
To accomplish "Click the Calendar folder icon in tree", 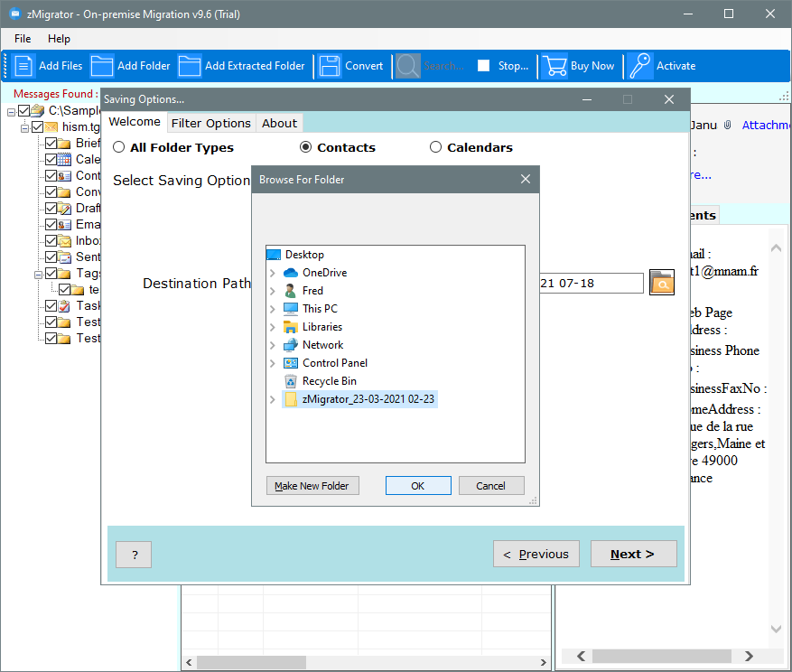I will (x=64, y=160).
